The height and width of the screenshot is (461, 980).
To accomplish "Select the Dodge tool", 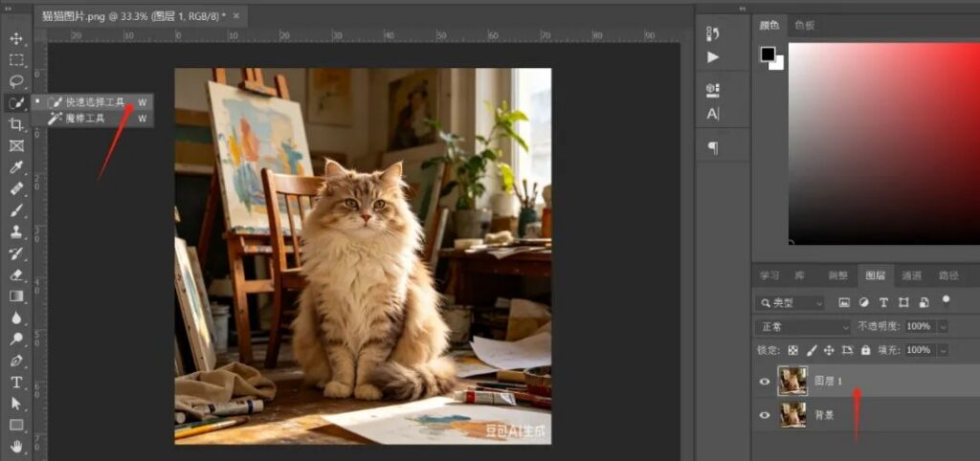I will coord(16,340).
